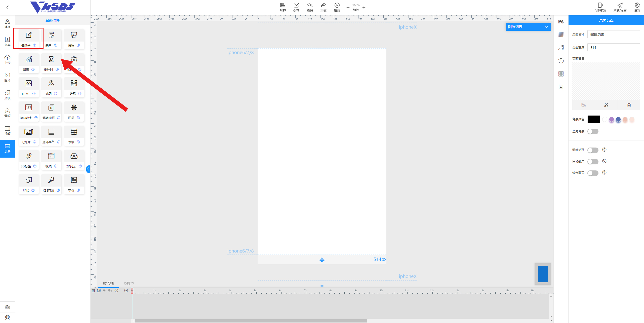The image size is (644, 323).
Task: Click the Ps import icon
Action: pyautogui.click(x=561, y=22)
